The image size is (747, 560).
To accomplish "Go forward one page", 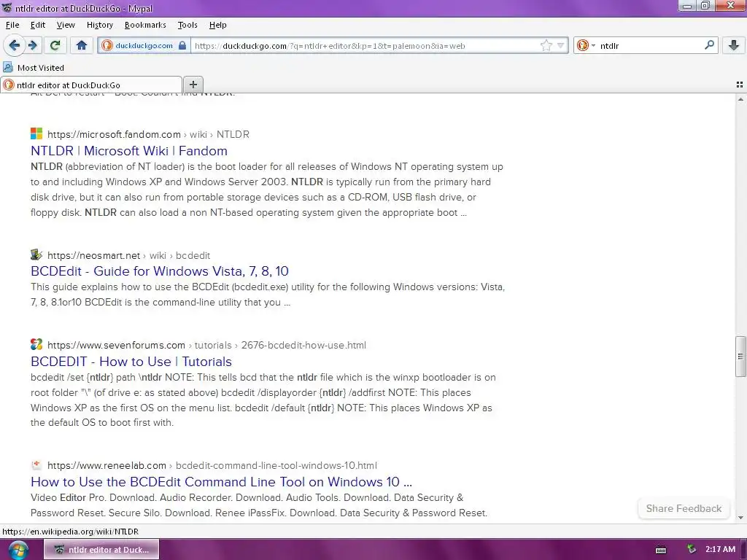I will coord(33,45).
